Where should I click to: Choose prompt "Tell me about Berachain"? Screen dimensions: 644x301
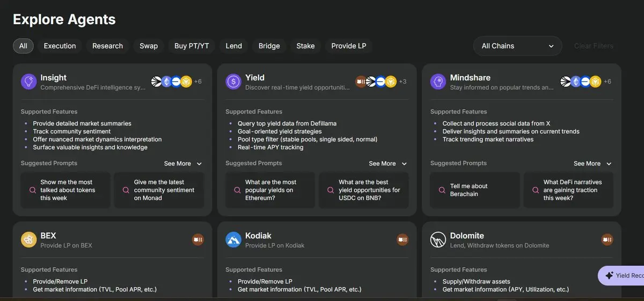(475, 190)
